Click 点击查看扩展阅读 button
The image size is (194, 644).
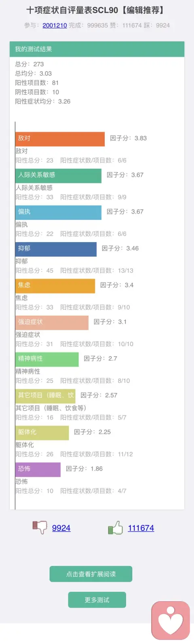pyautogui.click(x=91, y=574)
